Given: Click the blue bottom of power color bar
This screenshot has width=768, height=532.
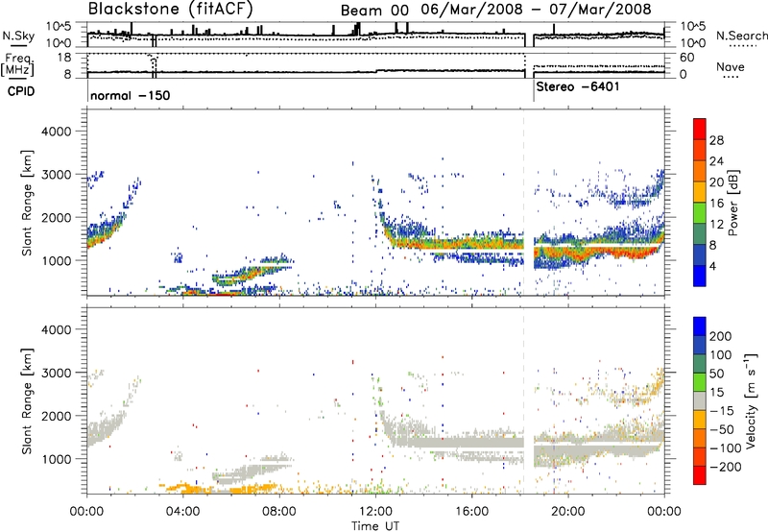Looking at the screenshot, I should (x=700, y=276).
